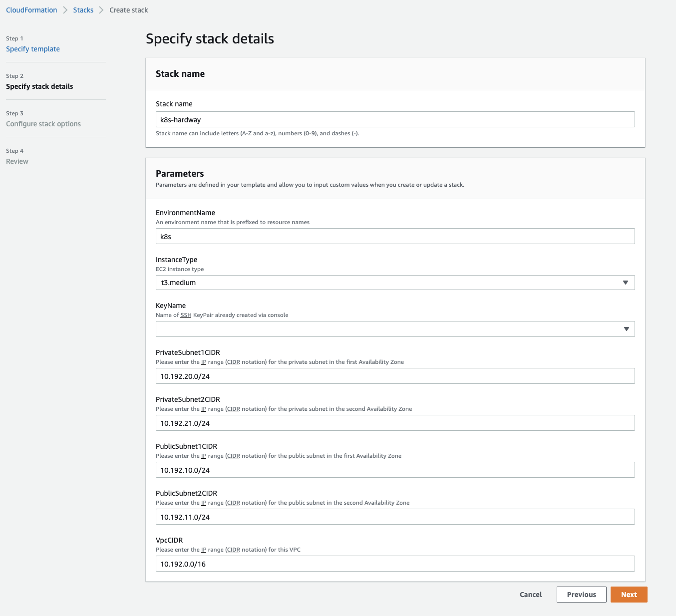Focus the PublicSubnet2CIDR input field
Viewport: 676px width, 616px height.
395,517
